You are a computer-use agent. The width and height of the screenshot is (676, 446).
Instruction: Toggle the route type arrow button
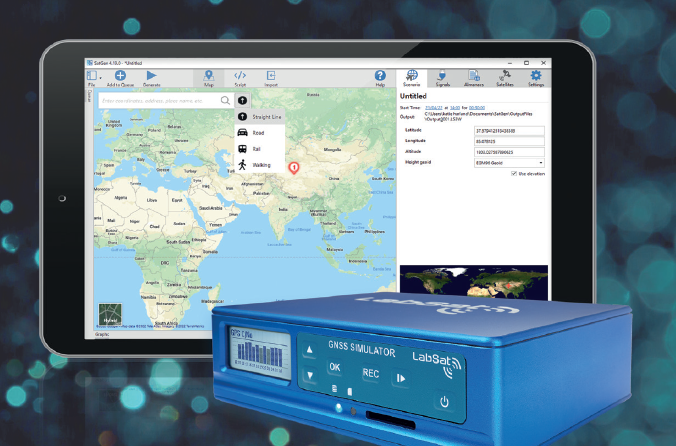[242, 100]
